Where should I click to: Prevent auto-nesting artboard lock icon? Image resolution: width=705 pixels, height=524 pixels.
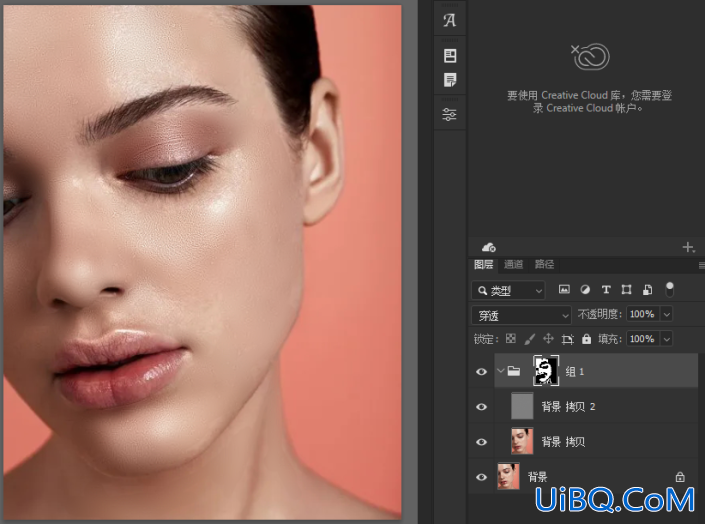567,339
